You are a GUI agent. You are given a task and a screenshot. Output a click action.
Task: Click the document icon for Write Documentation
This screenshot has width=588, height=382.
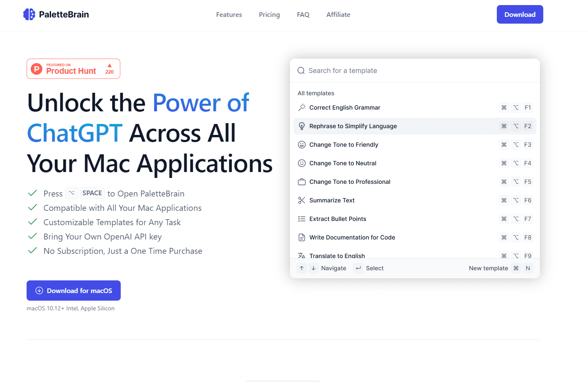tap(302, 237)
